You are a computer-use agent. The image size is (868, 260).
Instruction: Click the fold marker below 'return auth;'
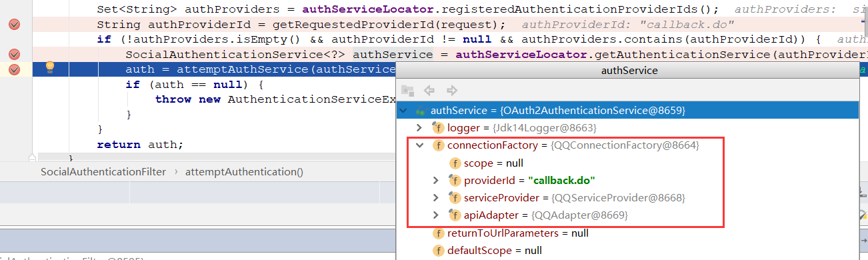point(32,158)
